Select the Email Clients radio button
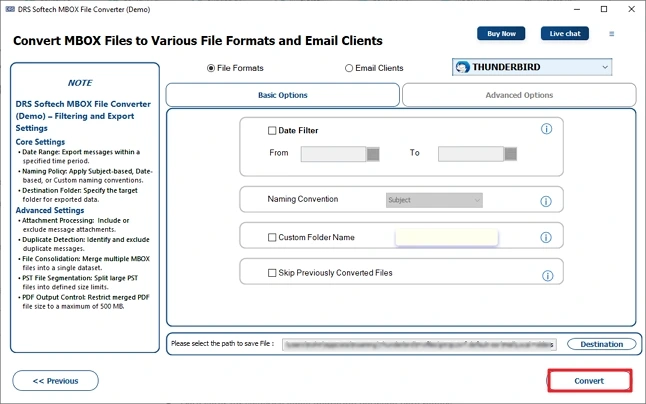 coord(349,68)
